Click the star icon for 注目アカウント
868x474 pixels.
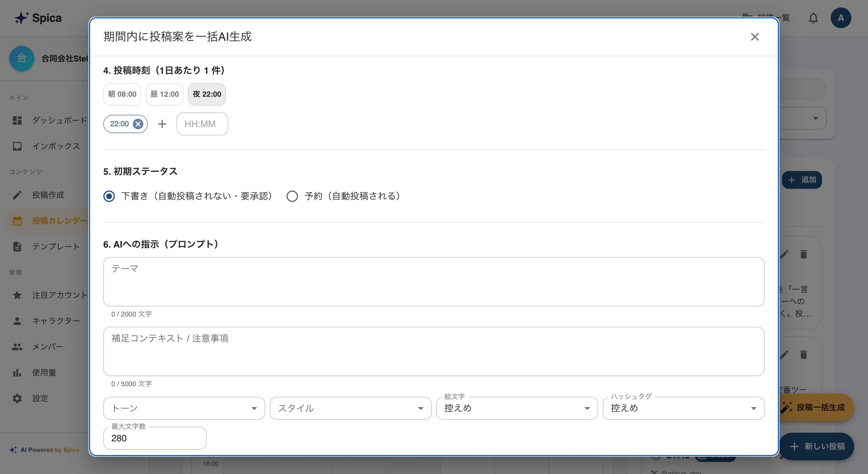click(17, 295)
